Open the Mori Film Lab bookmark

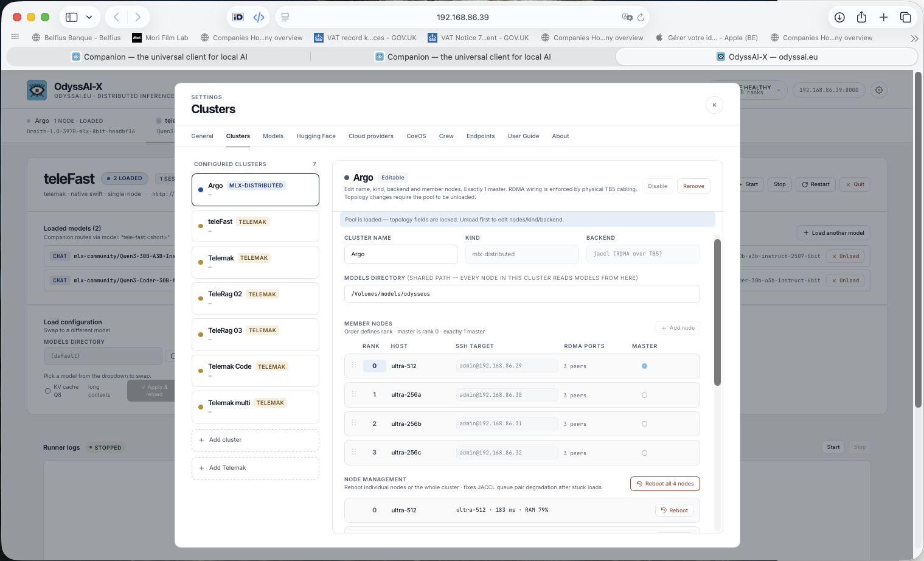coord(160,38)
